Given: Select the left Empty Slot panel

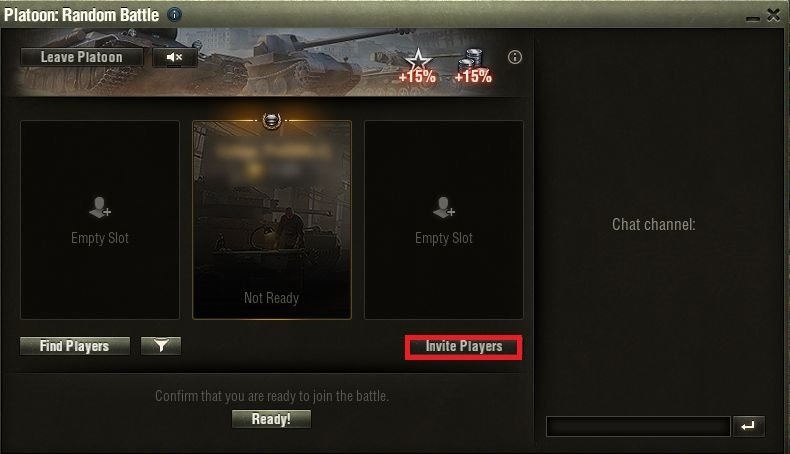Looking at the screenshot, I should pyautogui.click(x=100, y=220).
